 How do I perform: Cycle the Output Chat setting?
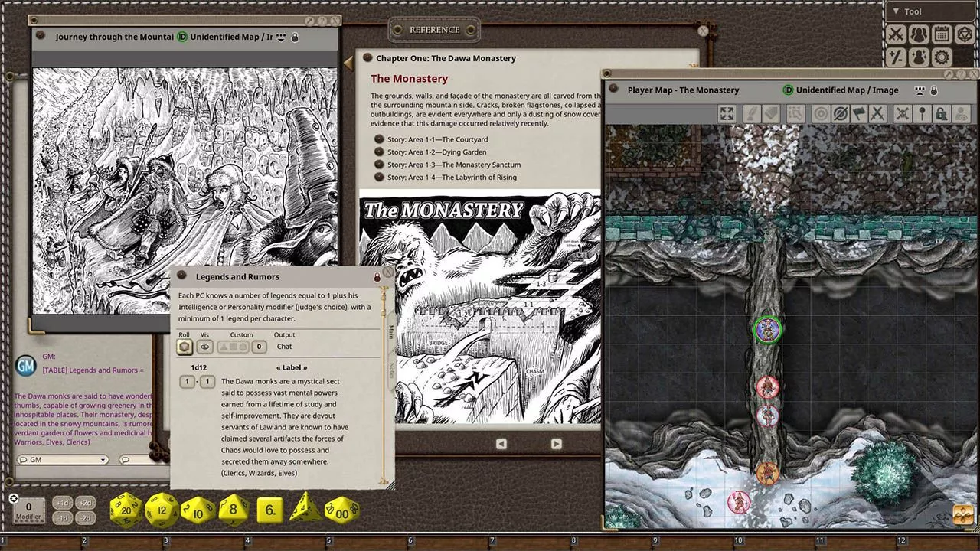tap(284, 347)
